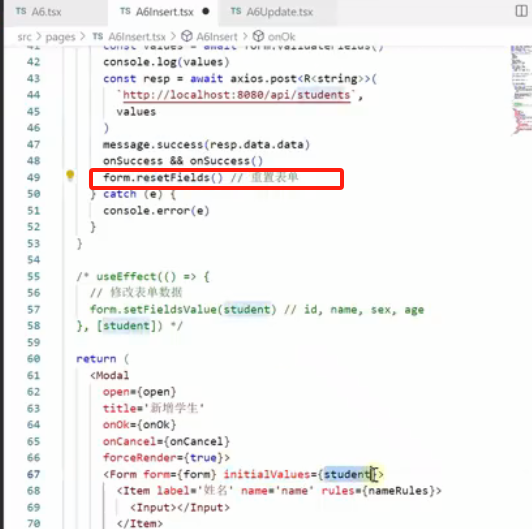Click 'console.error(e)' on line 51
The height and width of the screenshot is (529, 532).
(156, 211)
